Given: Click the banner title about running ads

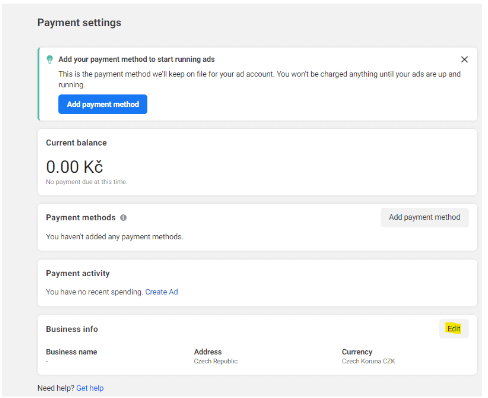Looking at the screenshot, I should (x=137, y=59).
